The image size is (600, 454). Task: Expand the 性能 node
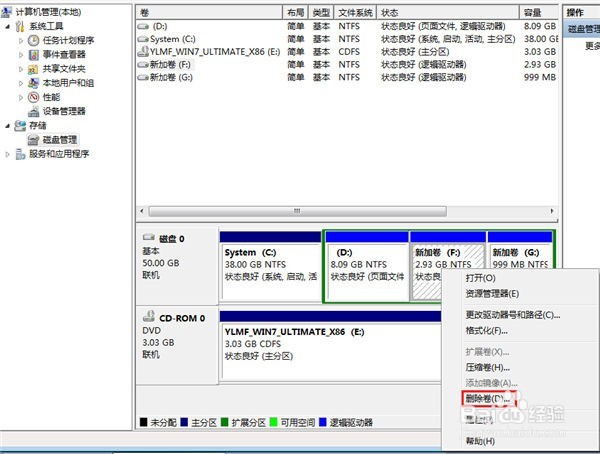coord(21,97)
